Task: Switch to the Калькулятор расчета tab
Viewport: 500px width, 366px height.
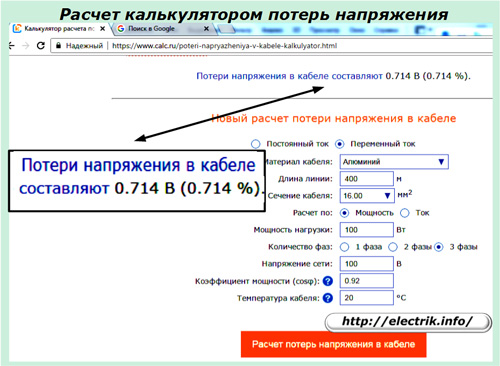Action: pos(59,29)
